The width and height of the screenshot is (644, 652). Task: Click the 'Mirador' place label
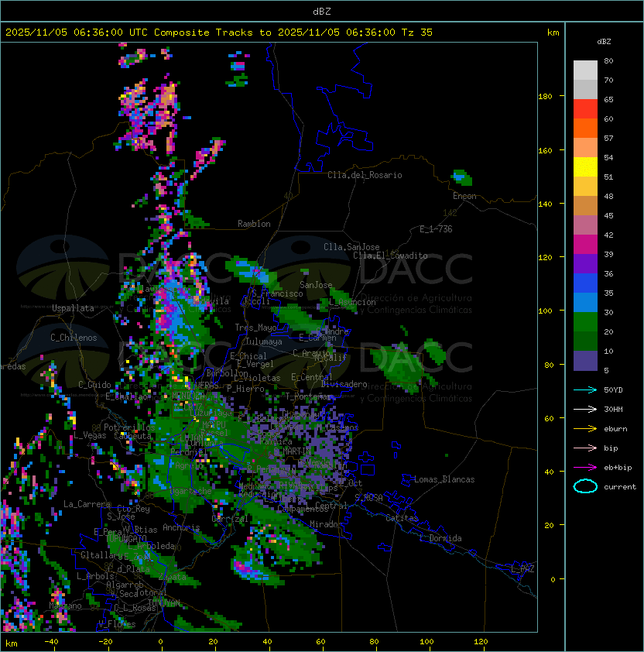point(327,524)
